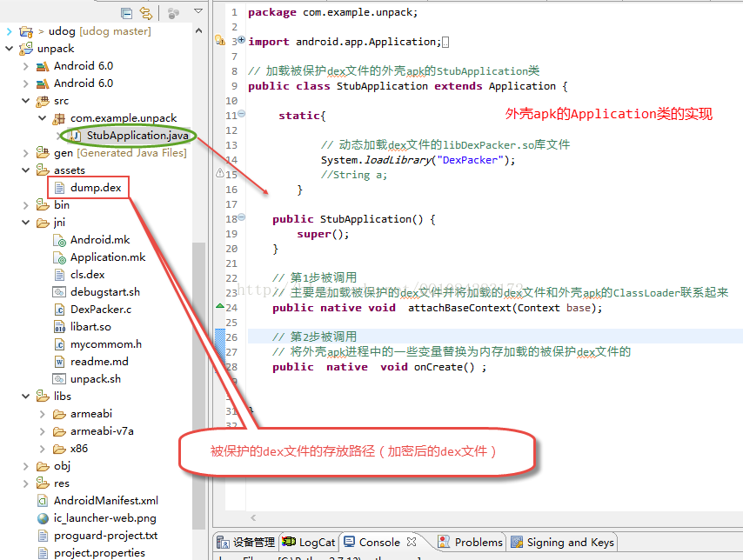Screen dimensions: 743x560
Task: Switch to the Problems tab
Action: tap(470, 542)
